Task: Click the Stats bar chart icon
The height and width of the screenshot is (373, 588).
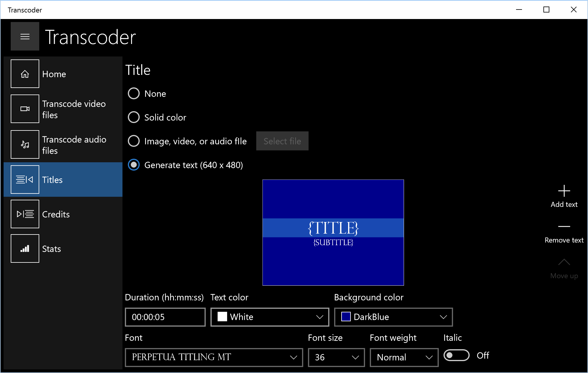Action: [25, 248]
